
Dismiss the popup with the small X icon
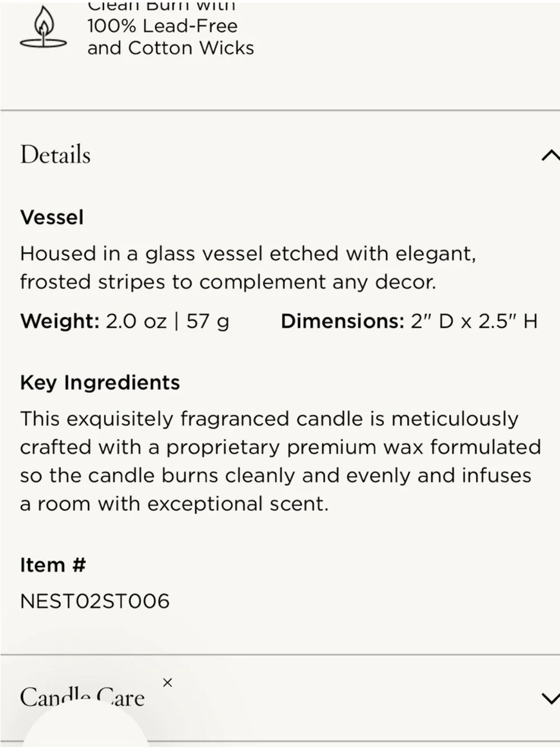[167, 683]
